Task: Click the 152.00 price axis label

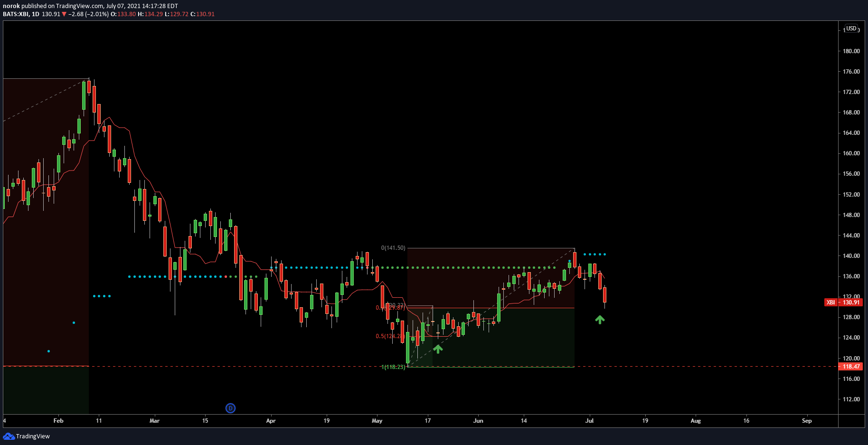Action: coord(851,194)
